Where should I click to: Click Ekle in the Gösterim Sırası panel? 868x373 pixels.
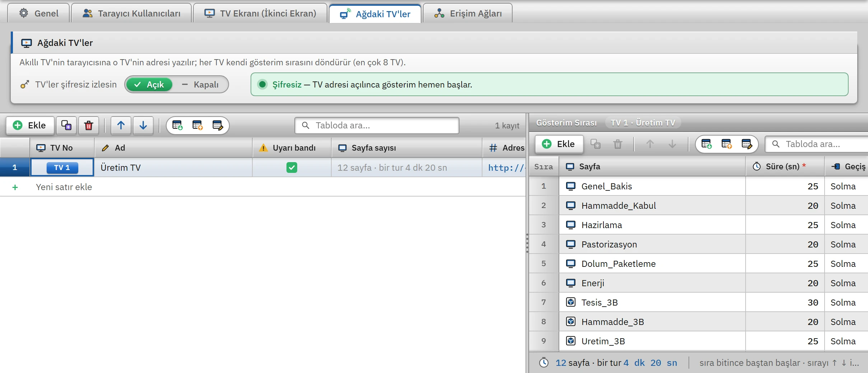tap(559, 144)
